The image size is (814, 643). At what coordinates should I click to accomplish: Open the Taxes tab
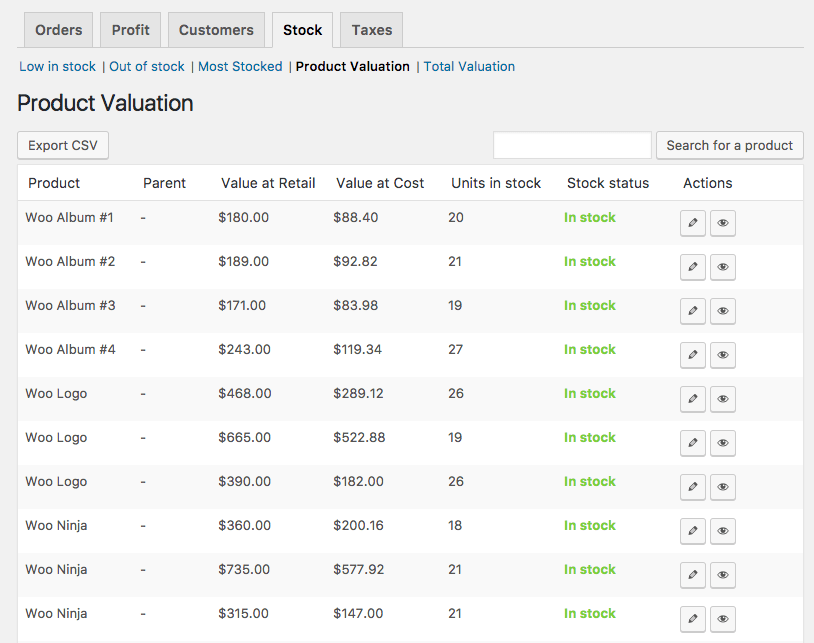(x=371, y=30)
